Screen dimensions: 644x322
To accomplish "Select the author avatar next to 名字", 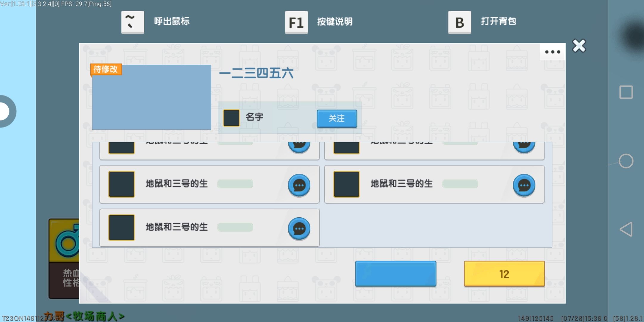I will (231, 118).
